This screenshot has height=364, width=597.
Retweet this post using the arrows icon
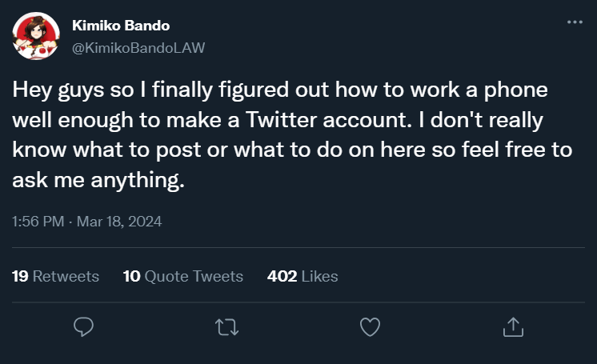(226, 326)
